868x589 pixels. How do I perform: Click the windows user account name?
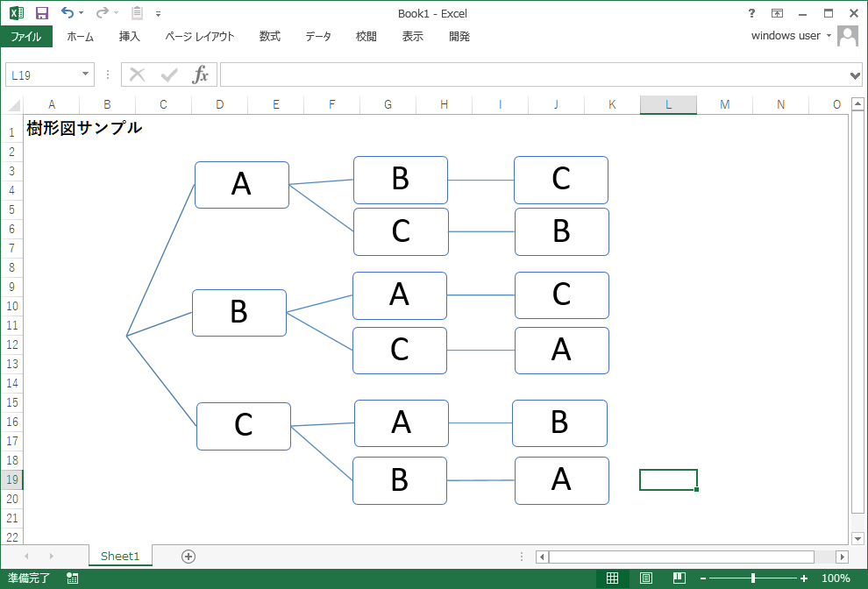(x=786, y=36)
